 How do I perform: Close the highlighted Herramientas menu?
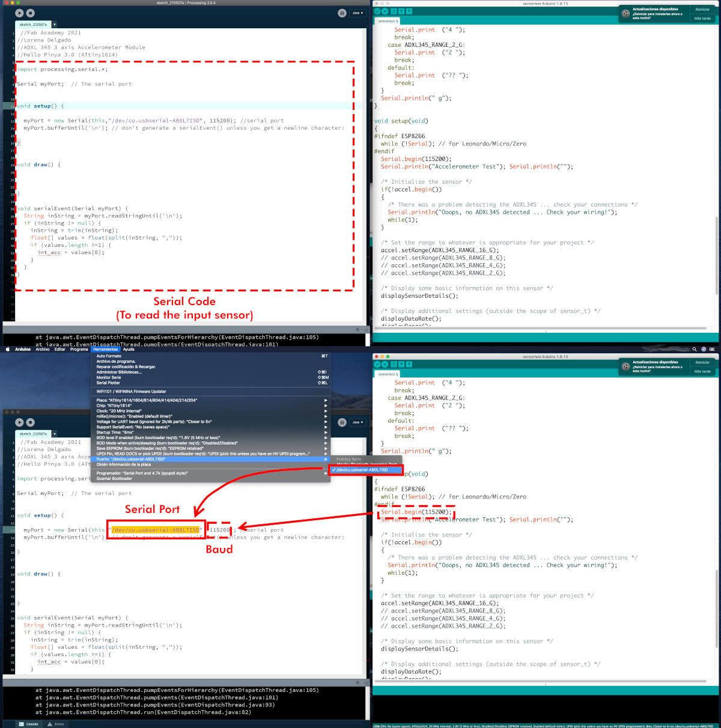coord(106,349)
